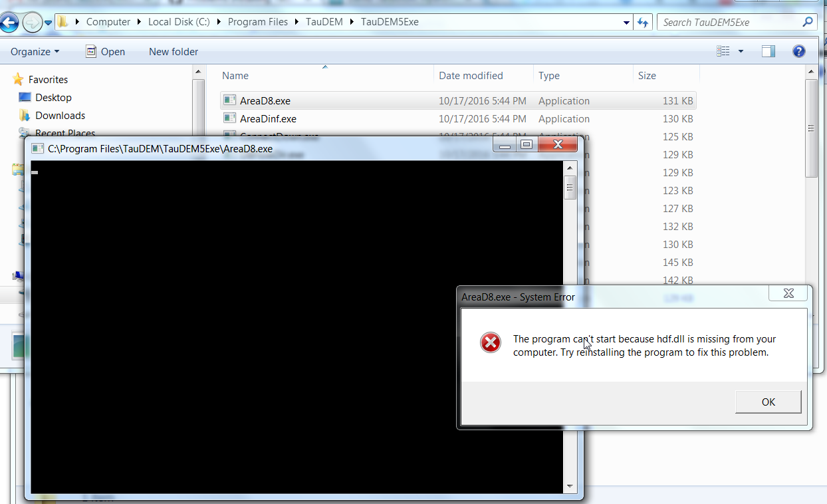
Task: Refresh the folder with the address bar icon
Action: click(642, 21)
